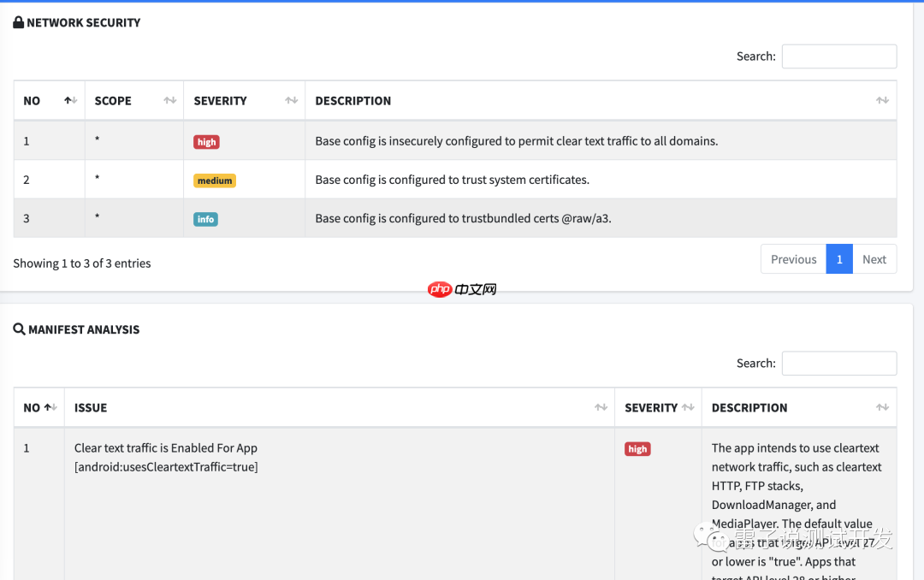Sort Manifest Analysis by NO arrows

click(50, 408)
